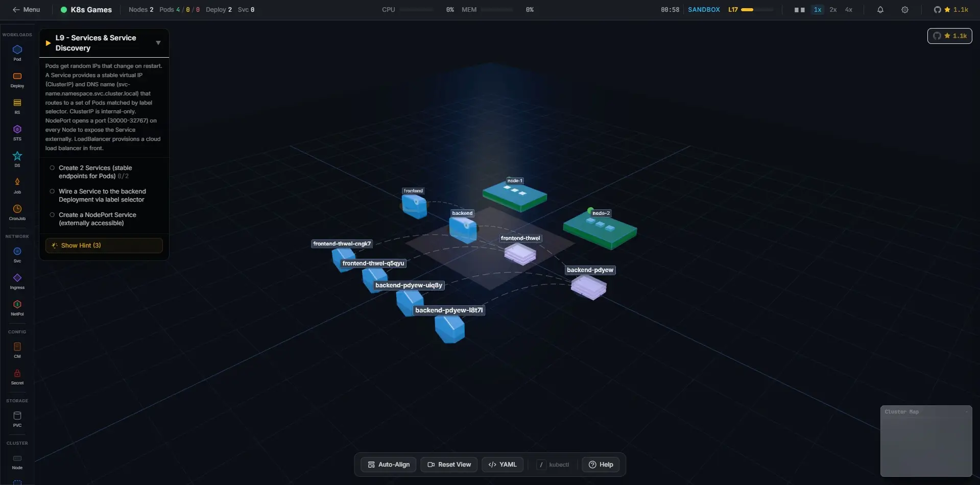
Task: Open Help
Action: pos(601,465)
